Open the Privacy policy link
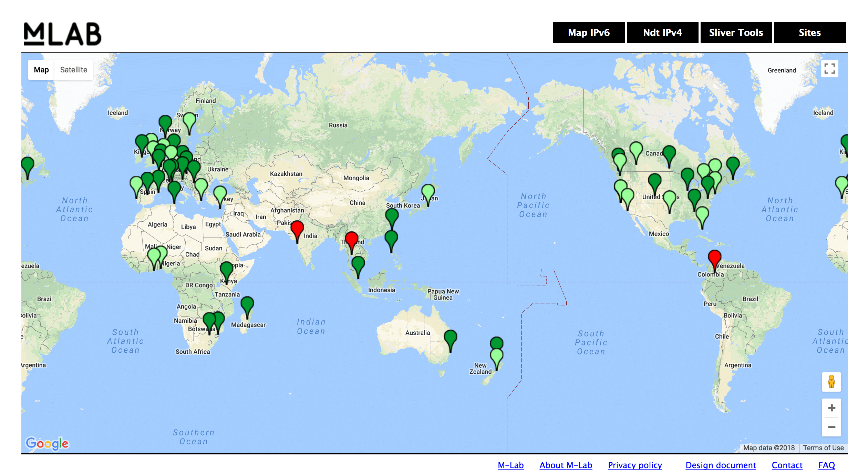The width and height of the screenshot is (868, 473). coord(635,465)
